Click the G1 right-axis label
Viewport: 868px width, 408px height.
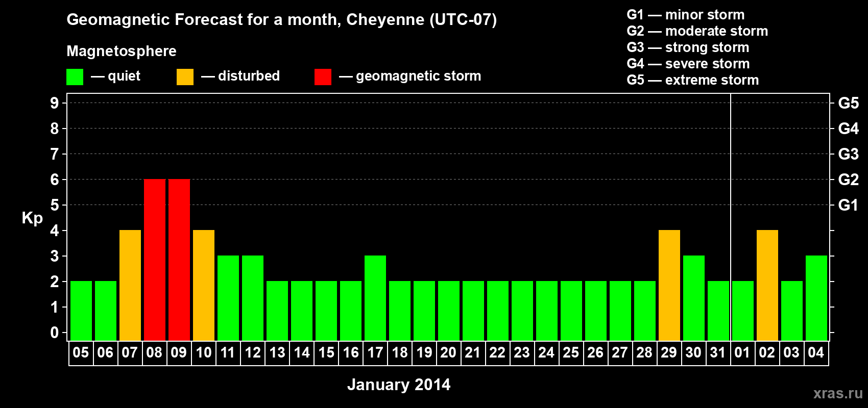tap(849, 205)
